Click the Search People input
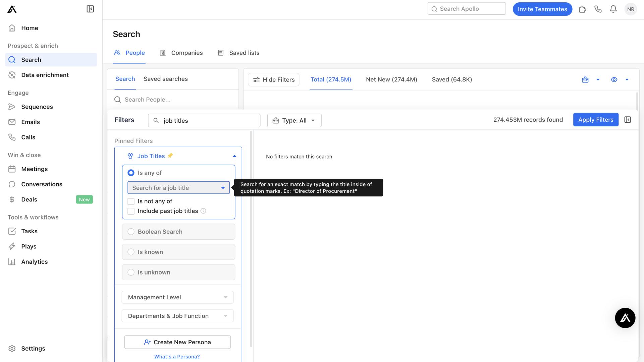The width and height of the screenshot is (644, 362). click(173, 100)
